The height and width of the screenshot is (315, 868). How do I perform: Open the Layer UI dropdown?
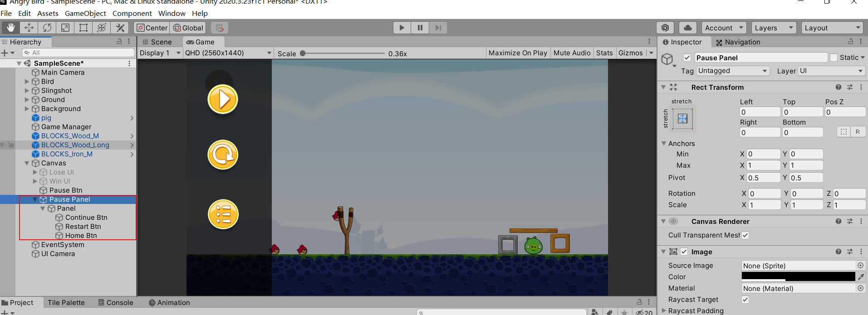tap(831, 71)
